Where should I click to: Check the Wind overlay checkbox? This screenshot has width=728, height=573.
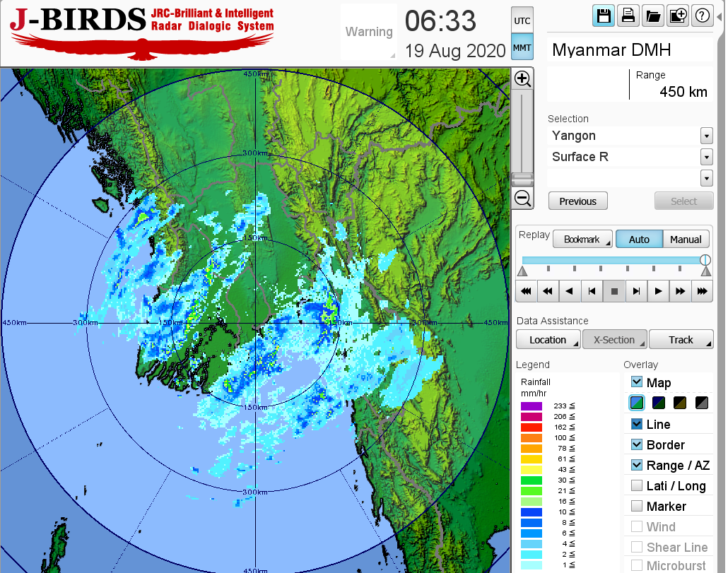point(637,526)
